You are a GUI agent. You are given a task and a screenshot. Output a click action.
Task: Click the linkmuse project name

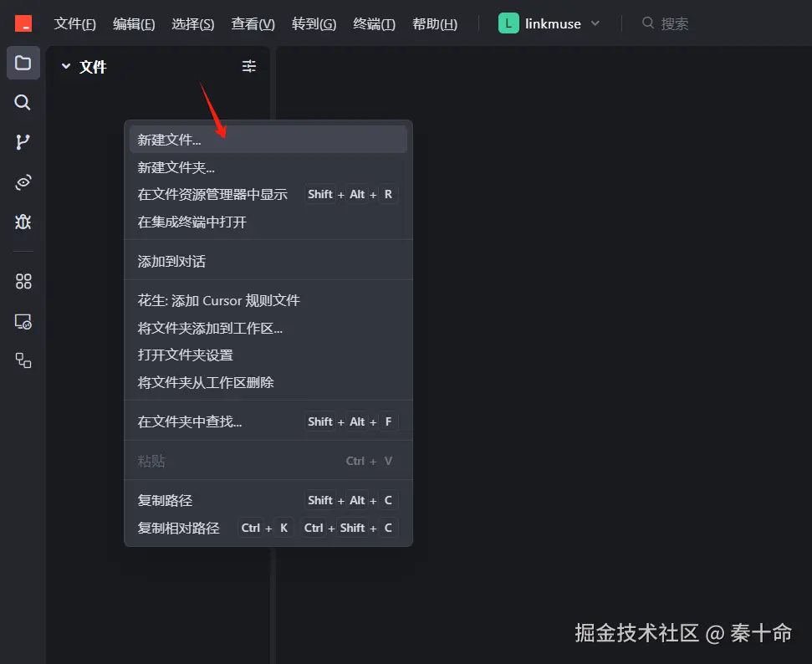[x=553, y=23]
